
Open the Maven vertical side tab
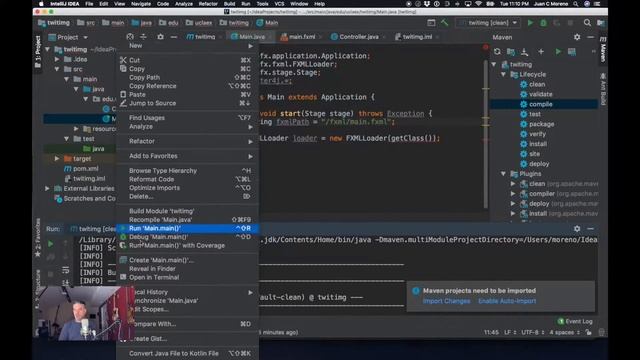tap(603, 49)
